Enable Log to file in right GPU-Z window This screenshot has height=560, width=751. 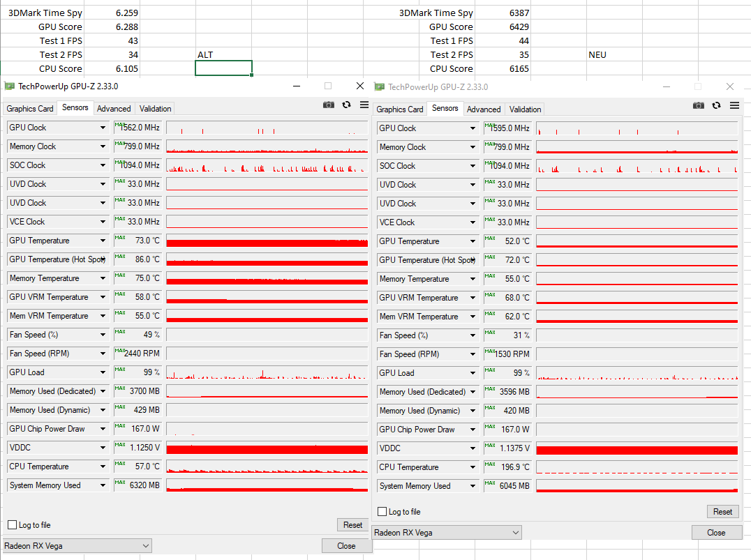pyautogui.click(x=382, y=512)
